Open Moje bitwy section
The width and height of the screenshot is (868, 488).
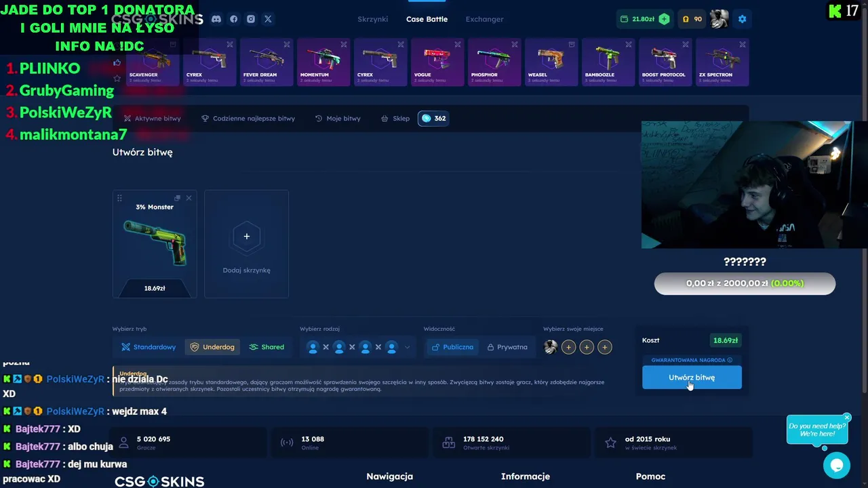338,118
